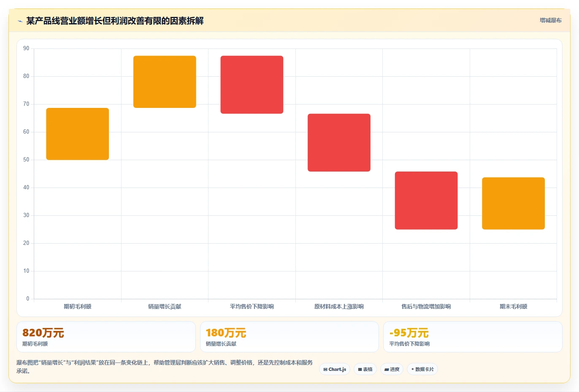Click the description paragraph starting 瀑布图把
Viewport: 579px width, 392px height.
[165, 367]
